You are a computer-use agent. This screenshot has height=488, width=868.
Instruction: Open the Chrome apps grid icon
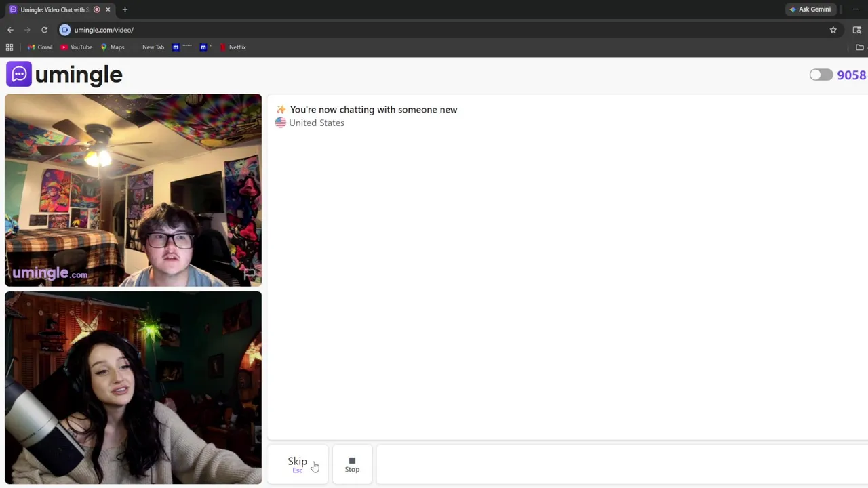9,47
